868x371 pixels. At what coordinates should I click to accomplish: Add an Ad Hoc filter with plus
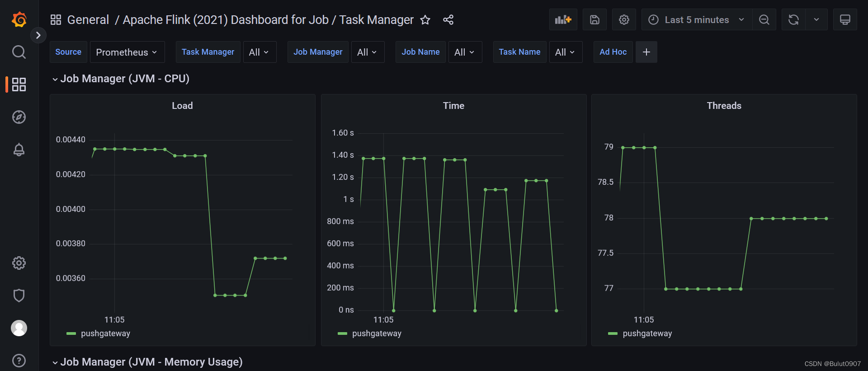coord(646,52)
